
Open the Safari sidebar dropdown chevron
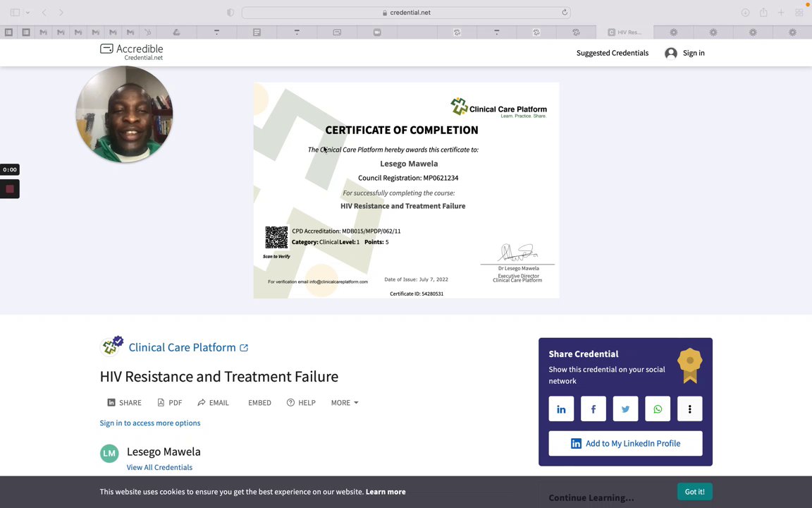tap(27, 13)
